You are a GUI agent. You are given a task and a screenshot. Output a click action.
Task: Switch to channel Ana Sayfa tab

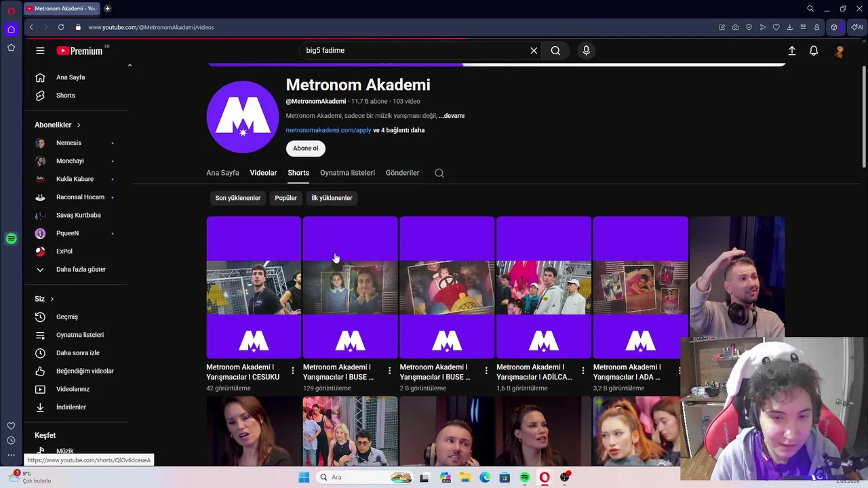point(222,173)
